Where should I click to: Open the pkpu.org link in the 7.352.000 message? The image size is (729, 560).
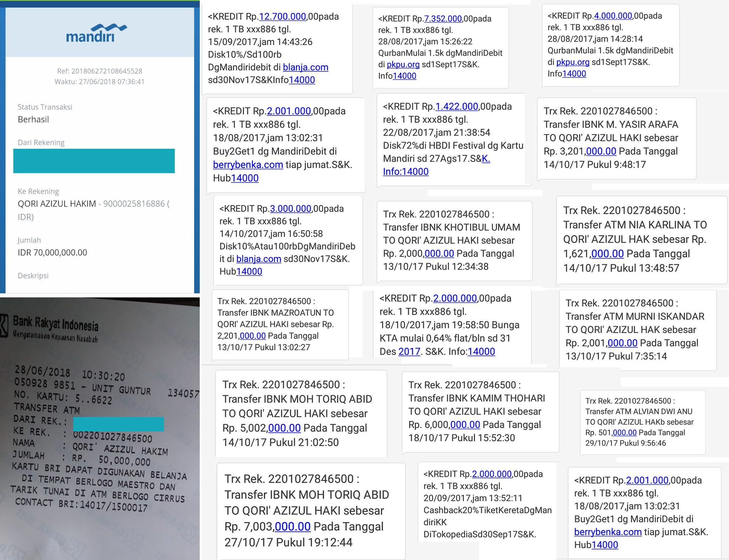point(403,64)
